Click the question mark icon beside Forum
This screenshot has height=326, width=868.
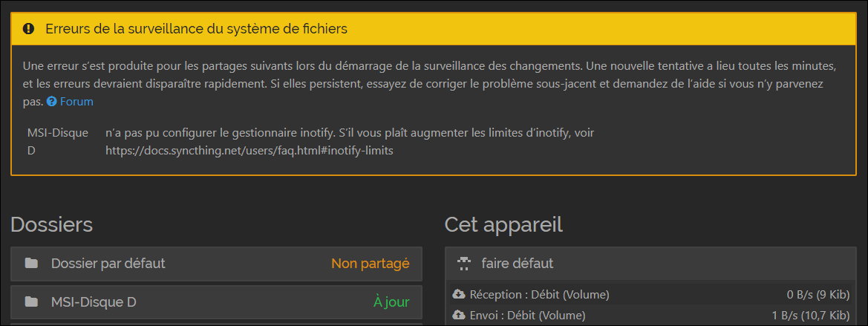51,102
